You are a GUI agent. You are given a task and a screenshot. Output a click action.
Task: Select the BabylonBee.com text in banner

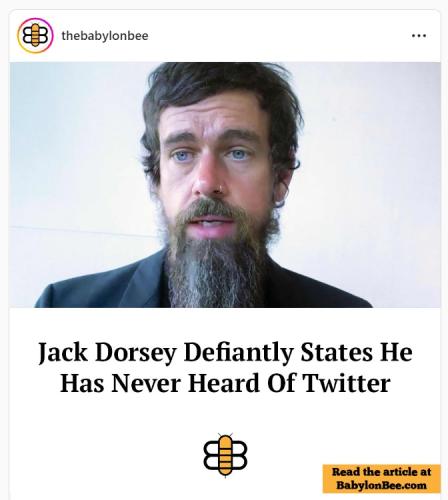pos(381,485)
